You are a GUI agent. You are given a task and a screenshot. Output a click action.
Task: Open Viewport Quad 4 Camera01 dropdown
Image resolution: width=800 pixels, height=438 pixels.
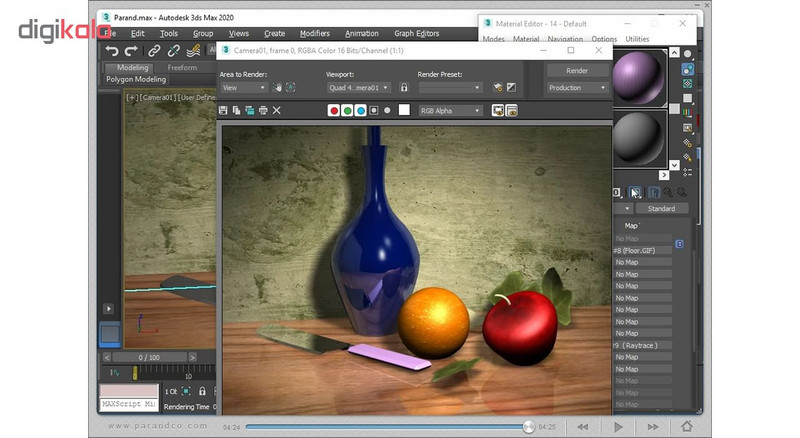pyautogui.click(x=359, y=88)
